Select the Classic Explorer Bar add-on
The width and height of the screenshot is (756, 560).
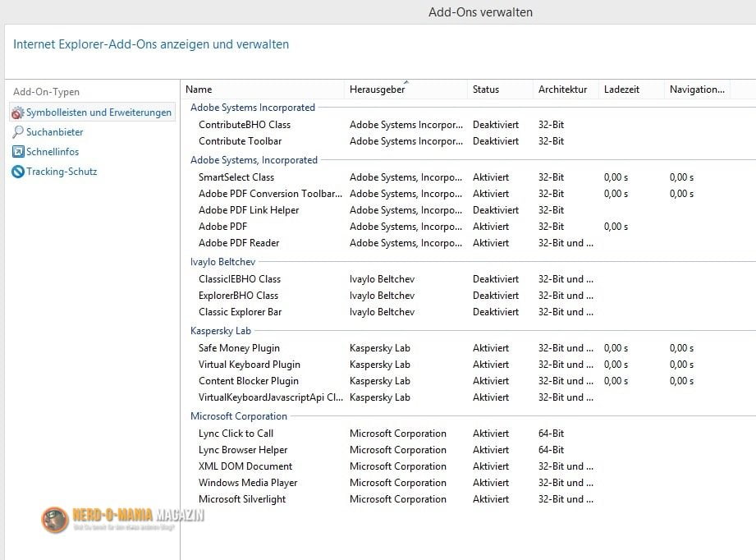[x=241, y=312]
